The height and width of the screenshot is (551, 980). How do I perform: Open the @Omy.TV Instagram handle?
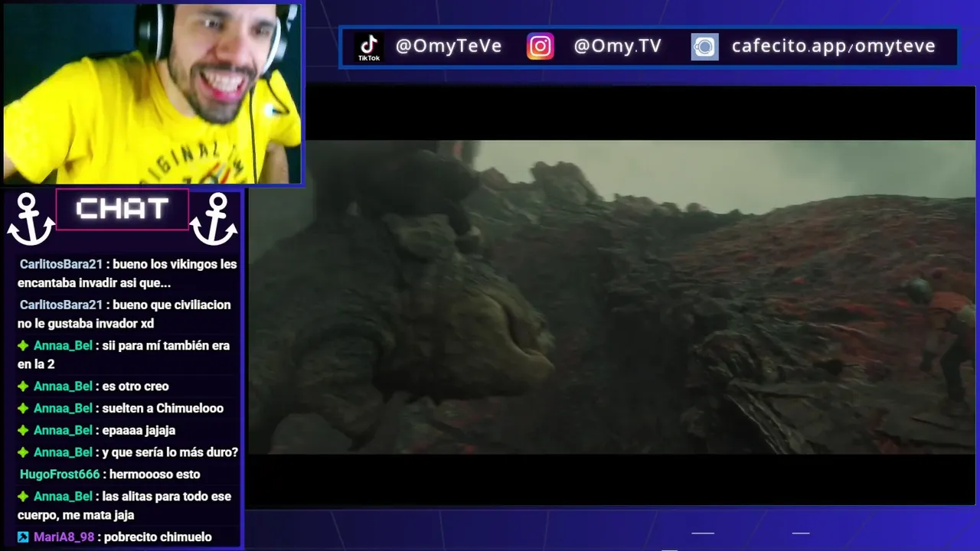coord(617,47)
